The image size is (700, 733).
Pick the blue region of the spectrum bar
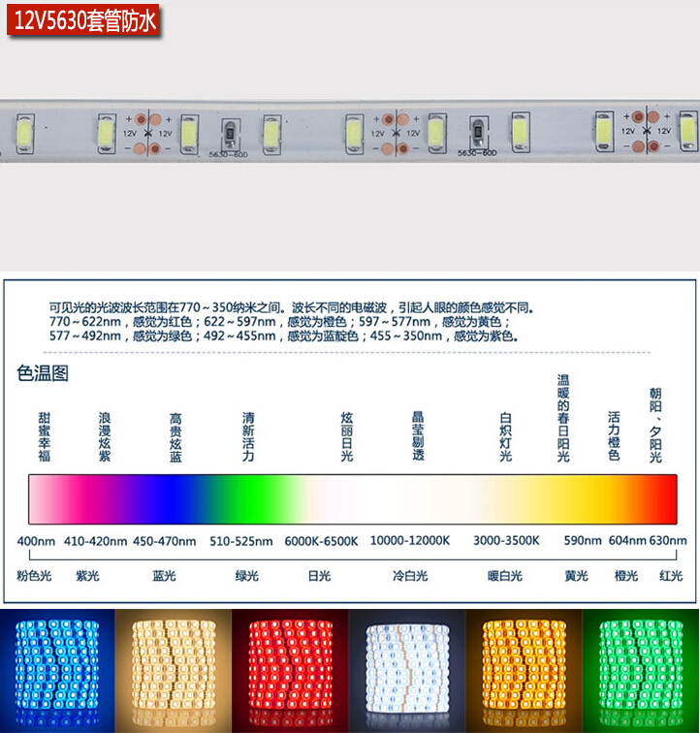coord(179,499)
